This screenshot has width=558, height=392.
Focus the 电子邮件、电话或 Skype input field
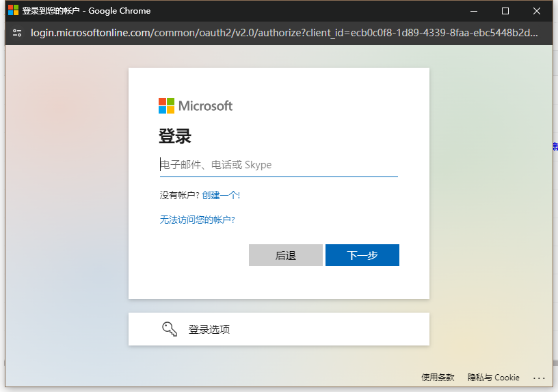[278, 165]
